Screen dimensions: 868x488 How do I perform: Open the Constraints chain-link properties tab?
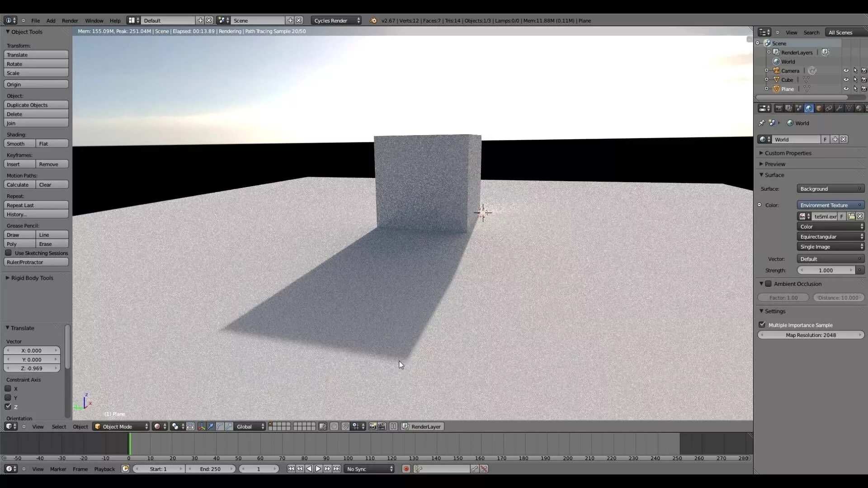click(829, 108)
